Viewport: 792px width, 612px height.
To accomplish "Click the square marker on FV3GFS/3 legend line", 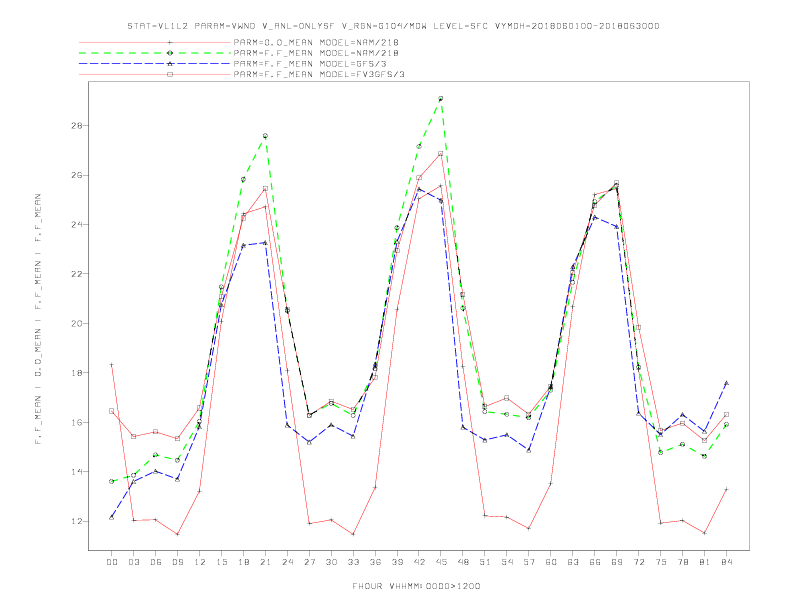I will point(170,74).
